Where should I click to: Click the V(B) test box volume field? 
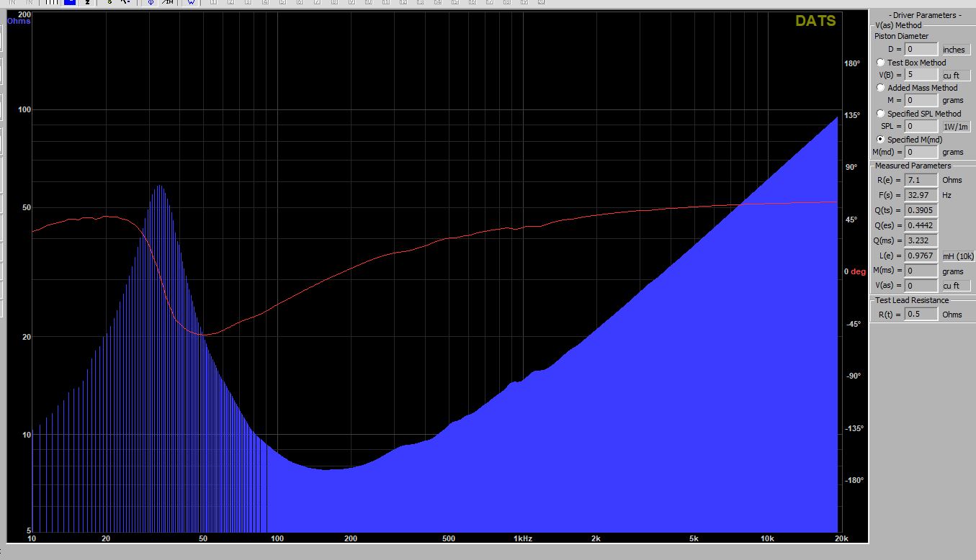[921, 75]
